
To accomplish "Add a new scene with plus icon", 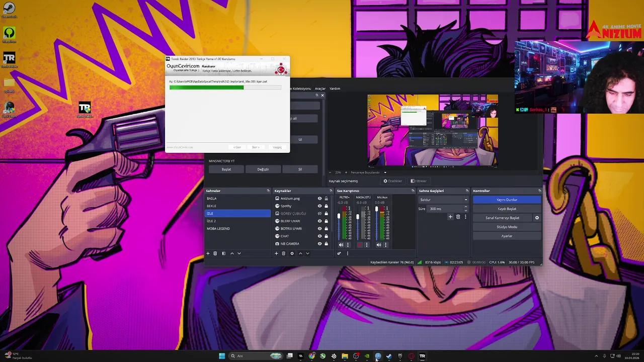I will pos(208,253).
